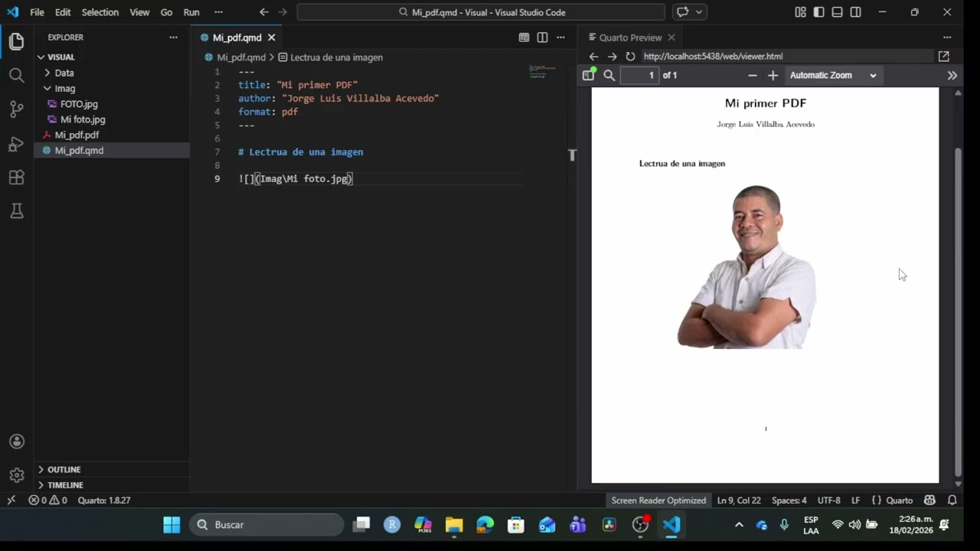980x551 pixels.
Task: Toggle the PDF viewer sidebar
Action: tap(588, 75)
